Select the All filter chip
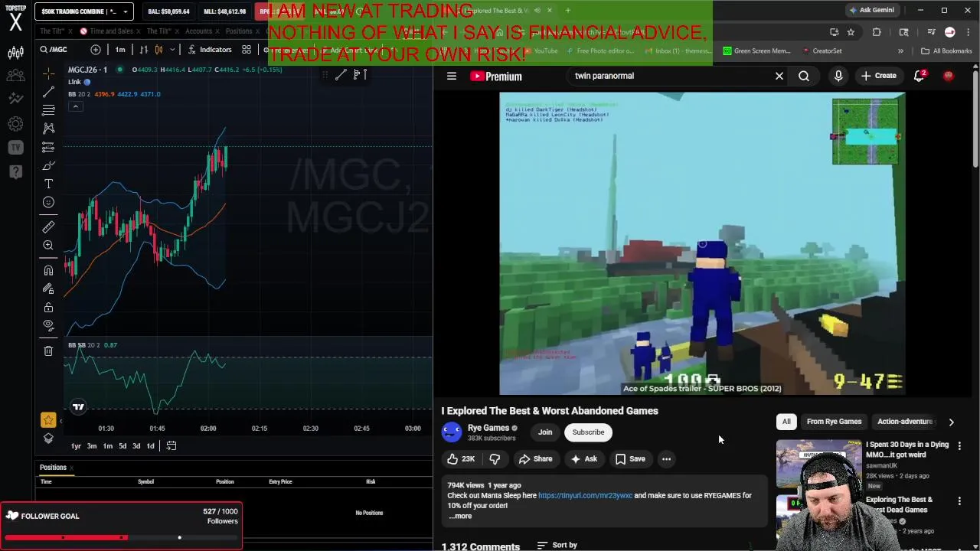The image size is (980, 551). coord(786,422)
